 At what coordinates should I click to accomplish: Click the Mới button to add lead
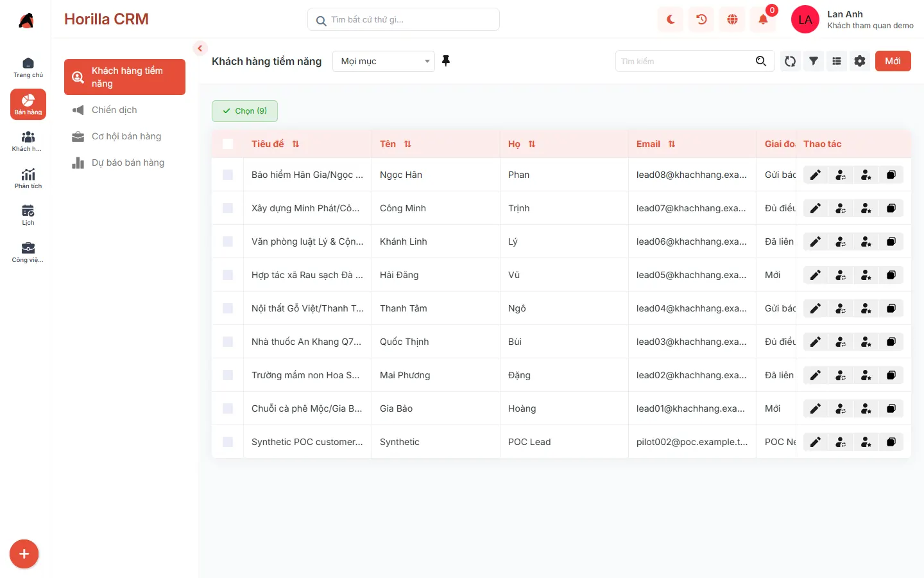click(893, 61)
